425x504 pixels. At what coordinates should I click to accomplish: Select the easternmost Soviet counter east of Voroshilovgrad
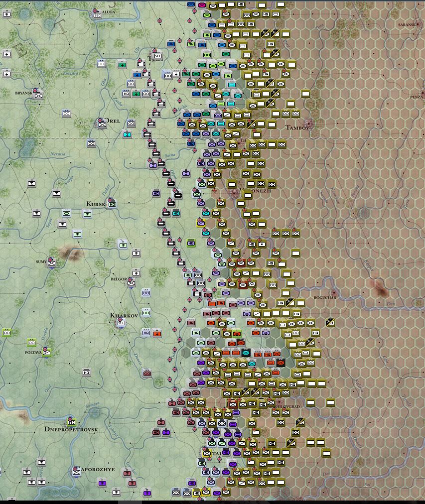pyautogui.click(x=330, y=402)
